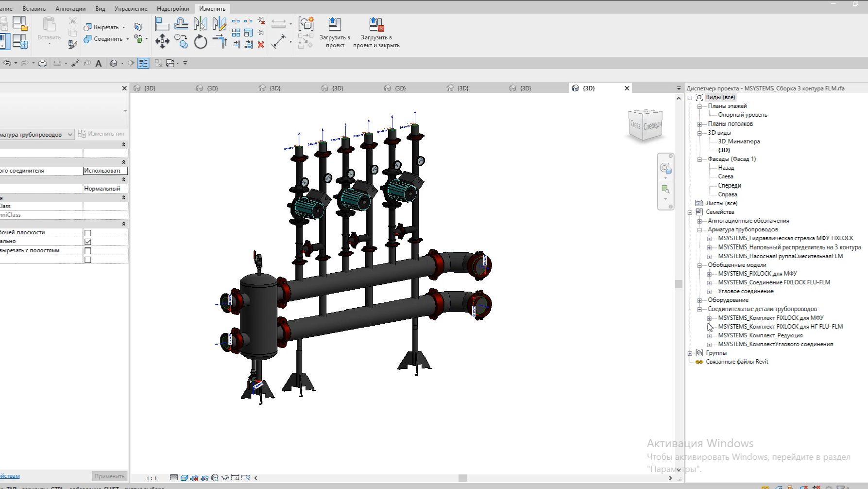Open the Аннотации ribbon tab
The height and width of the screenshot is (489, 868).
(x=70, y=9)
